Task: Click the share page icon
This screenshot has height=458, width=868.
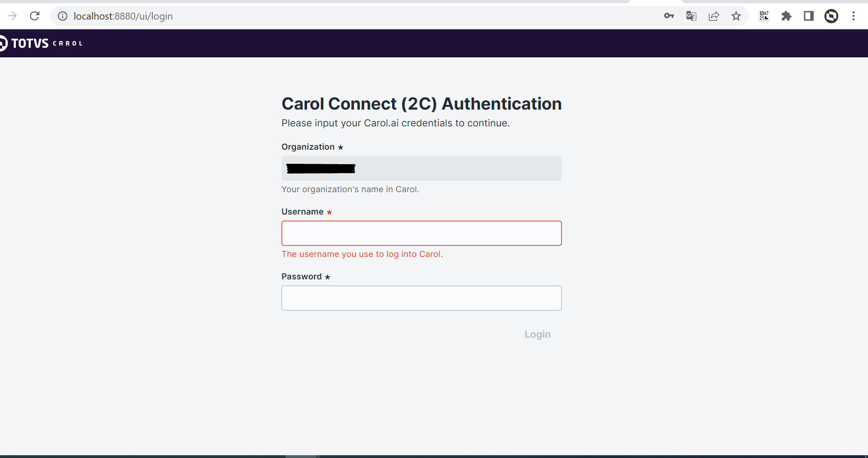Action: (713, 16)
